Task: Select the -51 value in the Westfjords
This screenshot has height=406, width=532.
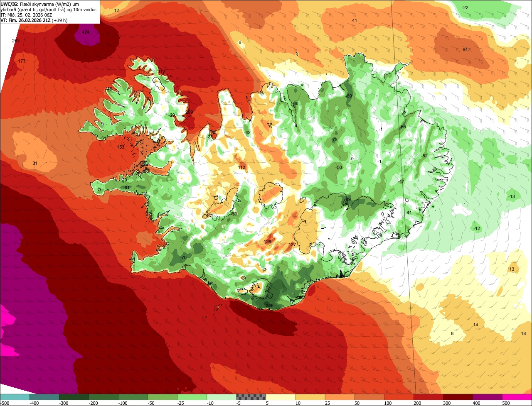Action: point(103,138)
